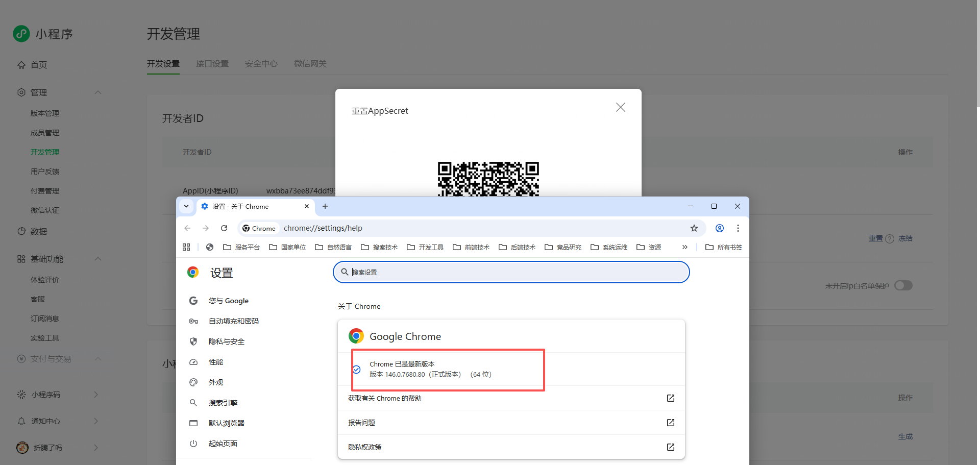Click the globe bookmark icon
Image resolution: width=980 pixels, height=465 pixels.
(210, 247)
